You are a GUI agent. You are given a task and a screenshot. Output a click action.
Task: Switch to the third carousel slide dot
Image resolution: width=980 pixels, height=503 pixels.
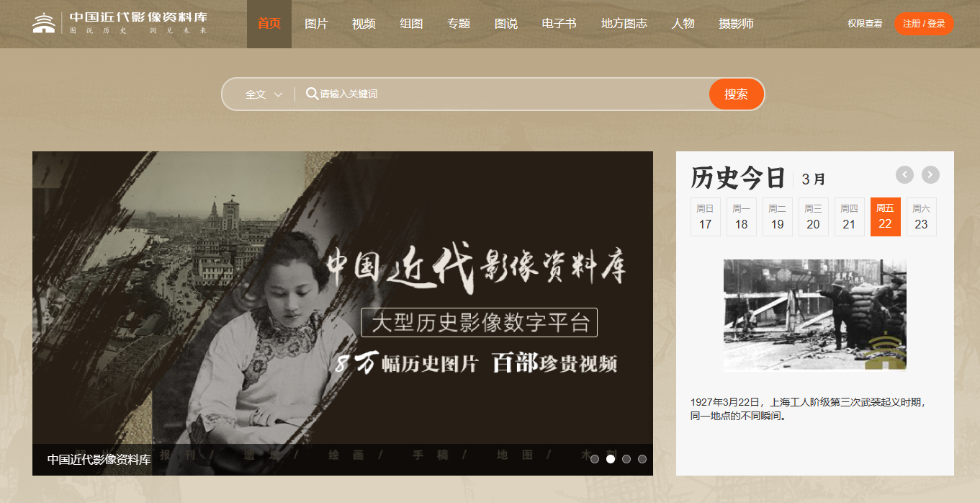point(626,459)
